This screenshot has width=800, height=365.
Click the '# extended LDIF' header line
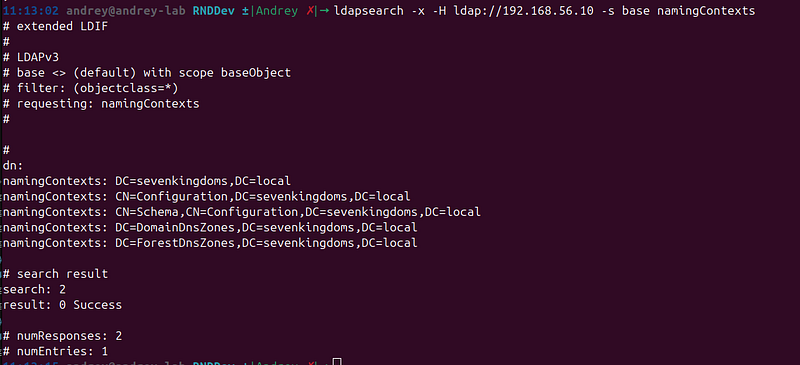tap(55, 26)
